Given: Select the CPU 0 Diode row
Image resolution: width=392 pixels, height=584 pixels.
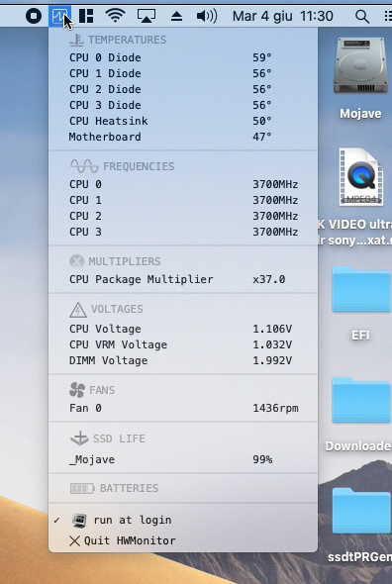Looking at the screenshot, I should tap(183, 57).
